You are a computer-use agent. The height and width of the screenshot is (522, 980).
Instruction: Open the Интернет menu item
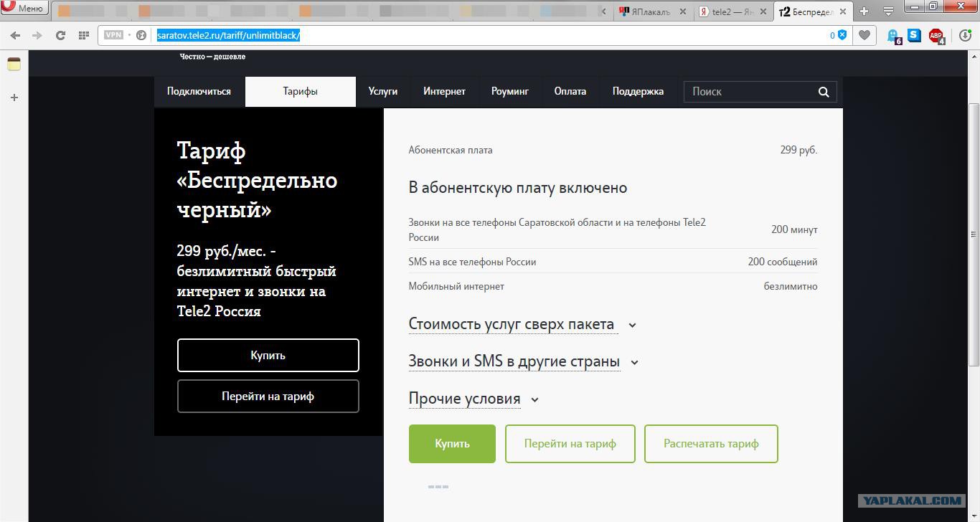(x=444, y=92)
